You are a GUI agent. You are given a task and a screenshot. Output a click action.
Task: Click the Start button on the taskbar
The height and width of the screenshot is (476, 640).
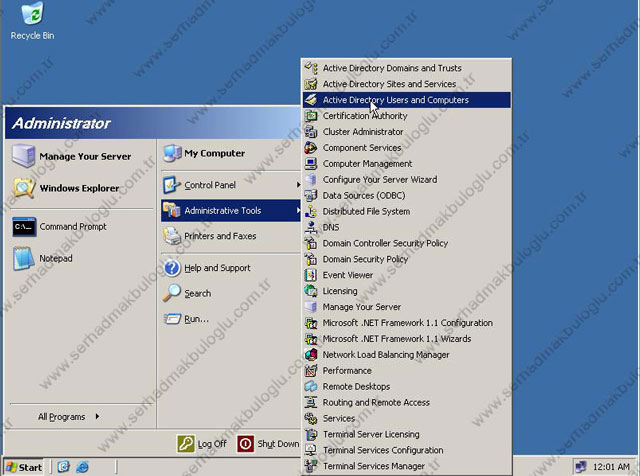[24, 467]
